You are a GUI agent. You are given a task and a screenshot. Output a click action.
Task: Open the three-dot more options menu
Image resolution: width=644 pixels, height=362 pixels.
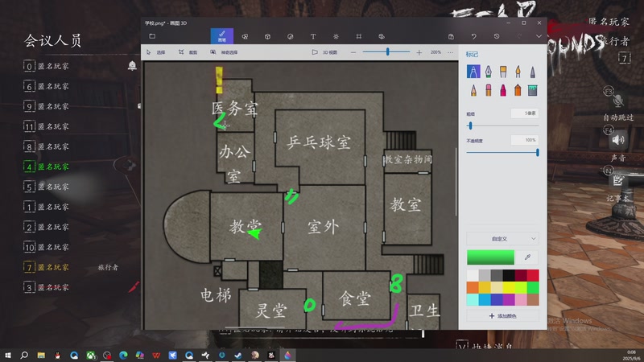[451, 52]
